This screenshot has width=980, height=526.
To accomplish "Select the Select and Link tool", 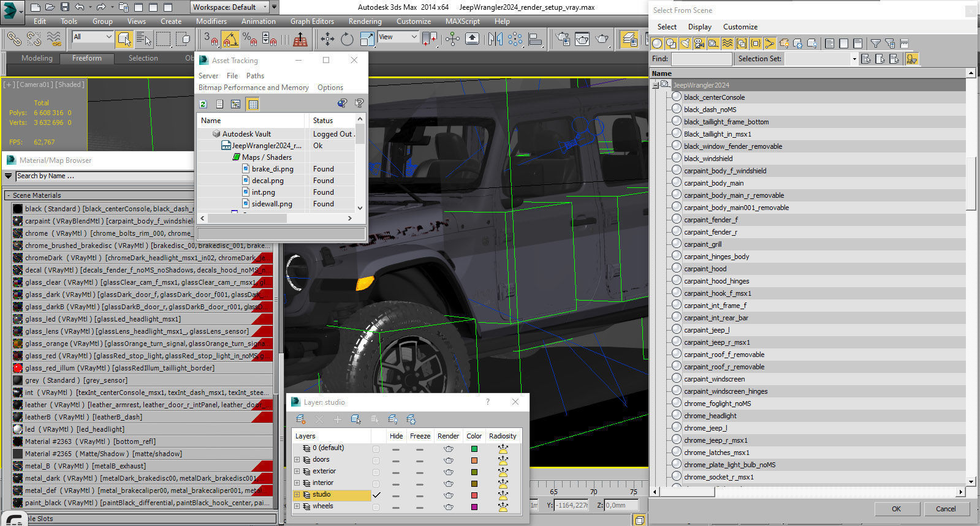I will pyautogui.click(x=13, y=39).
